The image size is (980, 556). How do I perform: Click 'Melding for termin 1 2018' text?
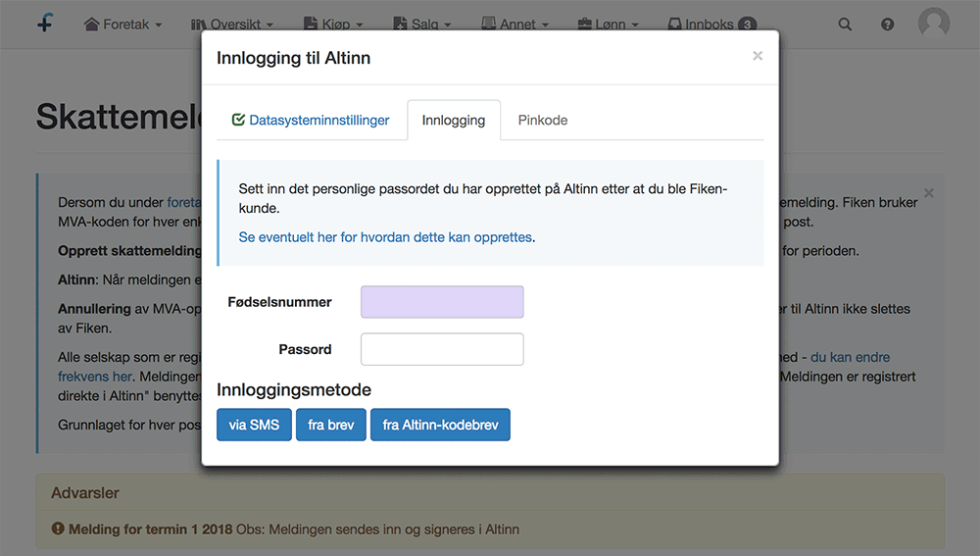(151, 530)
